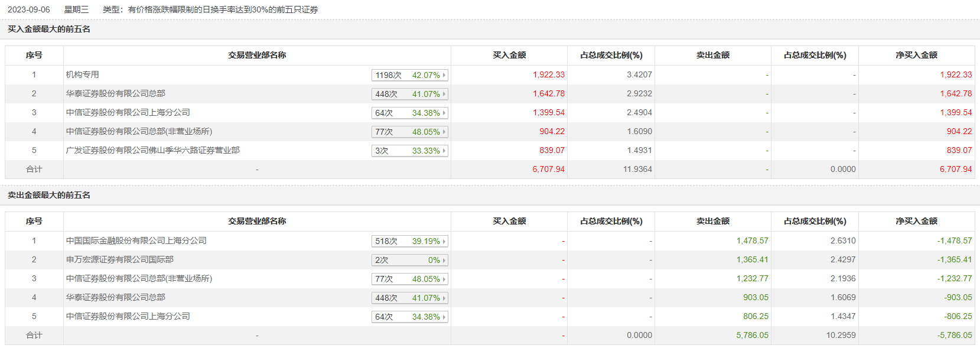Screen dimensions: 980x348
Task: Select net amount -806.25
Action: click(x=958, y=316)
